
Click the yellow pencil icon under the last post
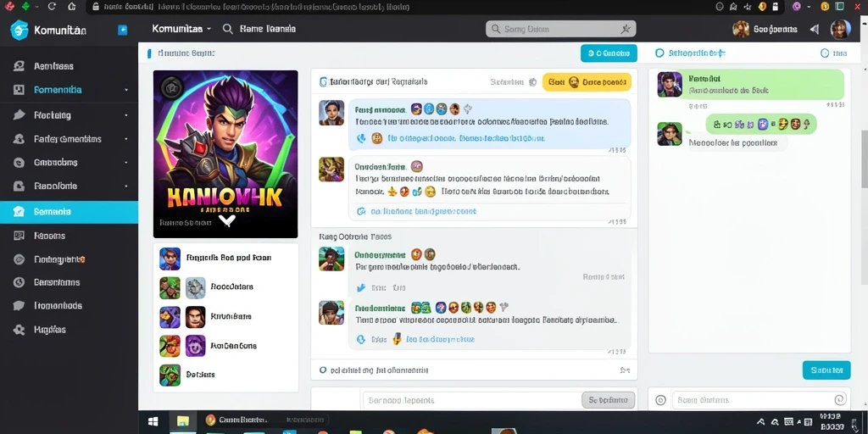tap(397, 339)
